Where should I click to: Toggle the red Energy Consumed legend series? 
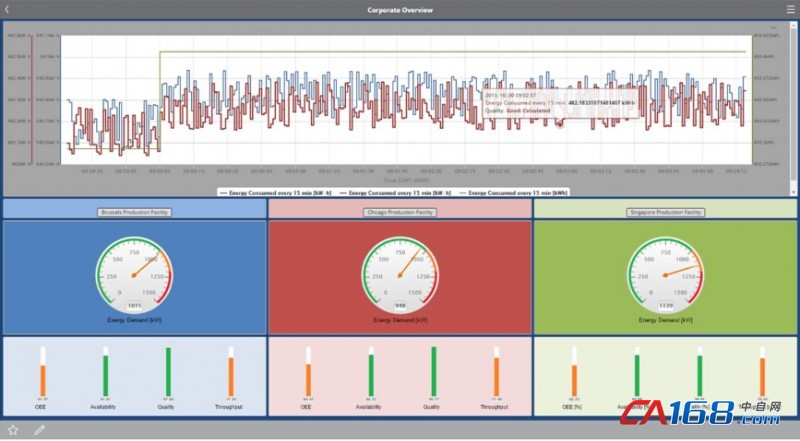tap(395, 191)
